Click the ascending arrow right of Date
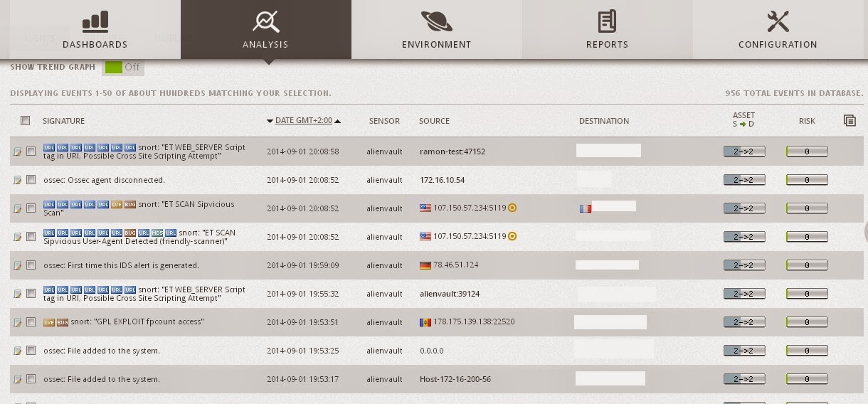868x404 pixels. 338,121
